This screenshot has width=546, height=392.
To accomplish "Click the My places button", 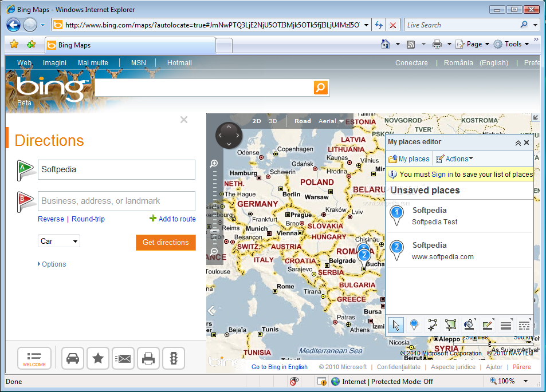I will click(409, 159).
